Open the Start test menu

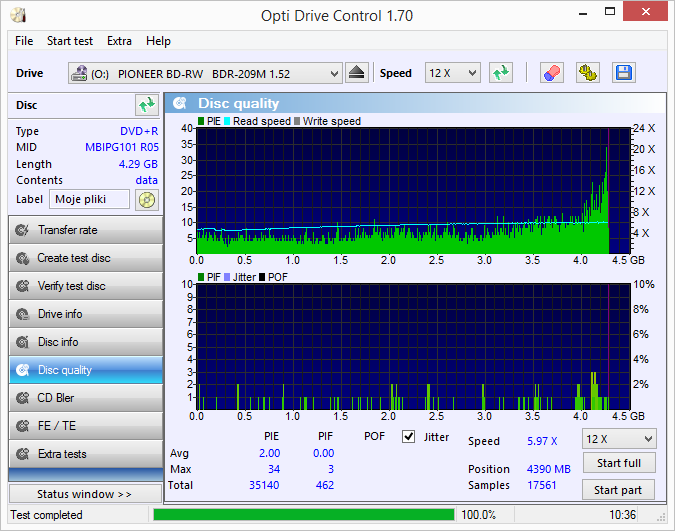[70, 41]
